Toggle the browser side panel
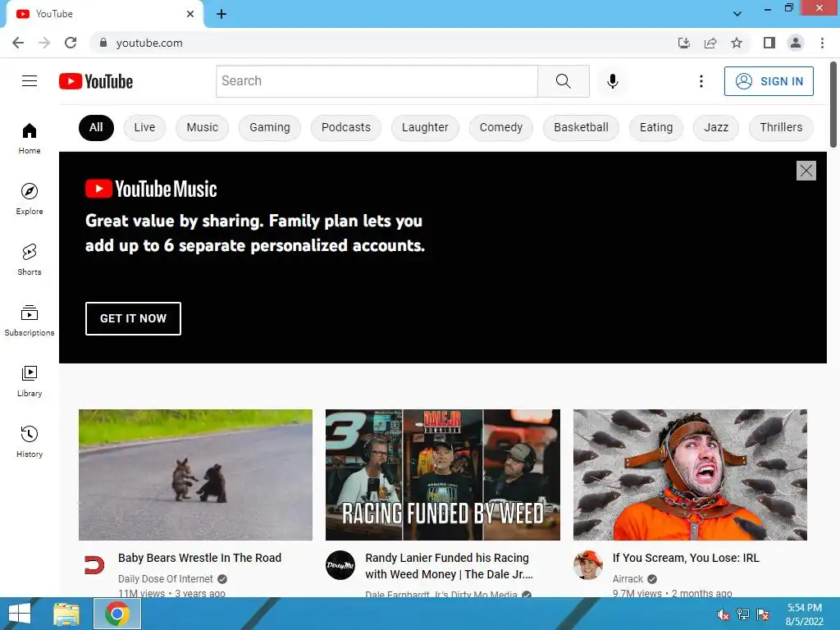The image size is (840, 630). point(769,43)
